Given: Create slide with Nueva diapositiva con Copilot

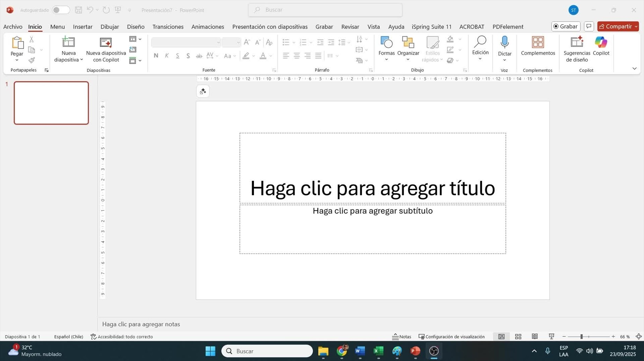Looking at the screenshot, I should coord(106,49).
